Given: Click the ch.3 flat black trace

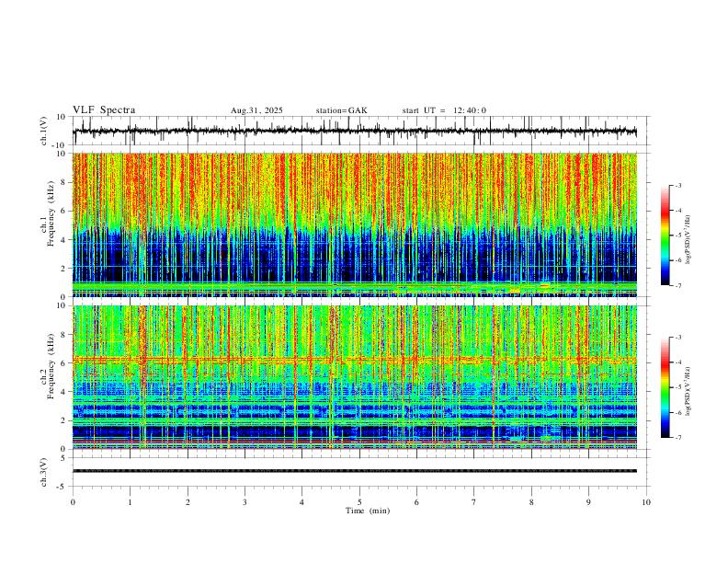Looking at the screenshot, I should click(355, 471).
